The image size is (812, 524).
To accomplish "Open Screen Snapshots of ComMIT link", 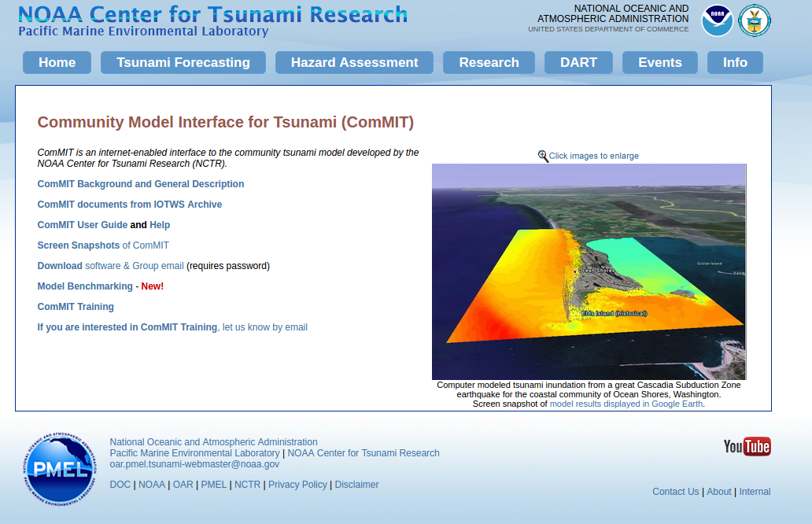I will pos(103,245).
